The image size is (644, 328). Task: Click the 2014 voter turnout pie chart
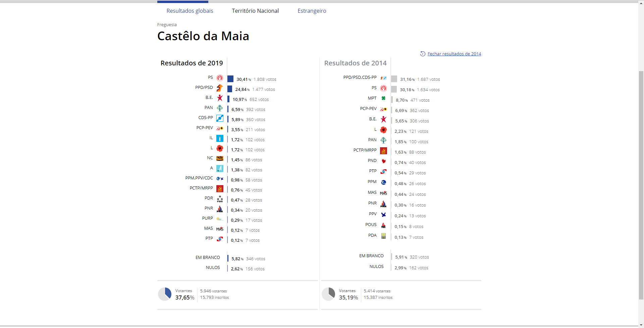328,294
